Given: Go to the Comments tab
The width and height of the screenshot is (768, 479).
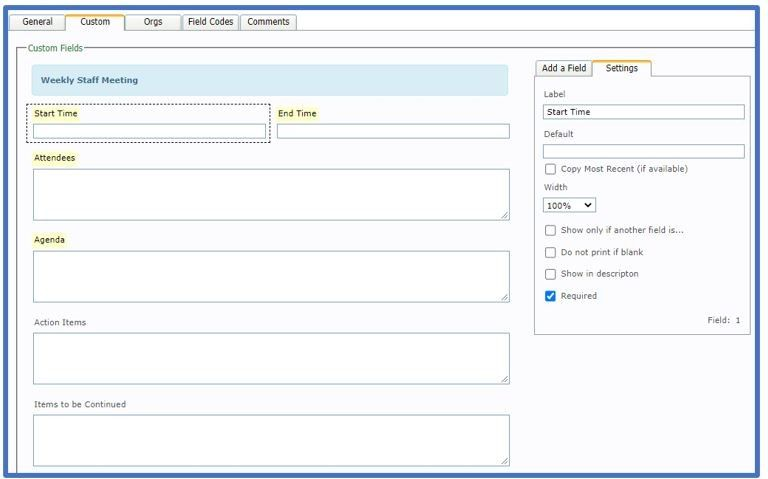Looking at the screenshot, I should [268, 22].
